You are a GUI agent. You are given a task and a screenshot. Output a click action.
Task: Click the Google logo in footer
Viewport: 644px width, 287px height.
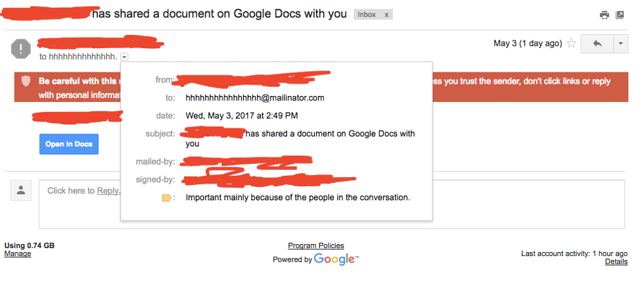click(336, 259)
